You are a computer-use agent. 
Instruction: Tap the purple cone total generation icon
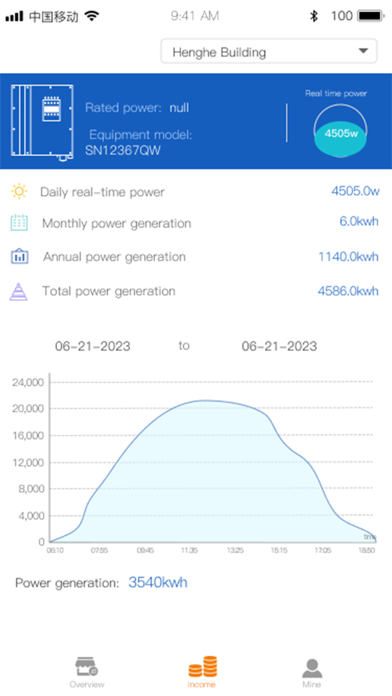click(x=19, y=292)
